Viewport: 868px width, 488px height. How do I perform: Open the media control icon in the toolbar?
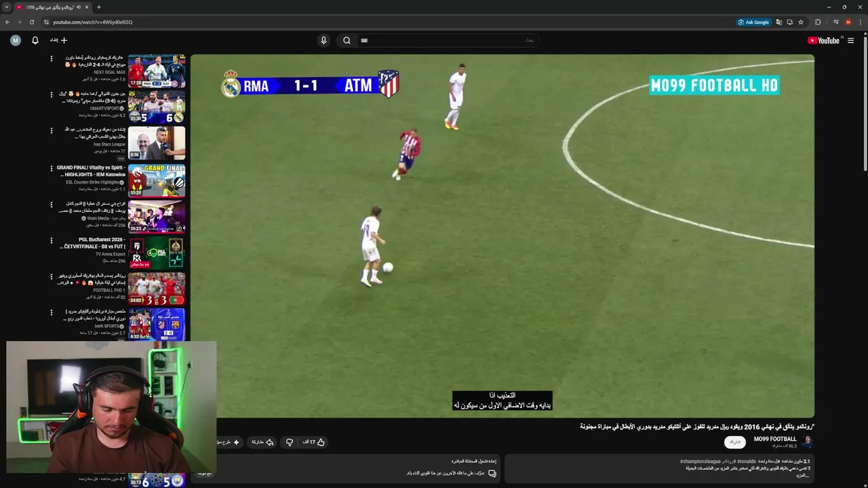pyautogui.click(x=836, y=22)
